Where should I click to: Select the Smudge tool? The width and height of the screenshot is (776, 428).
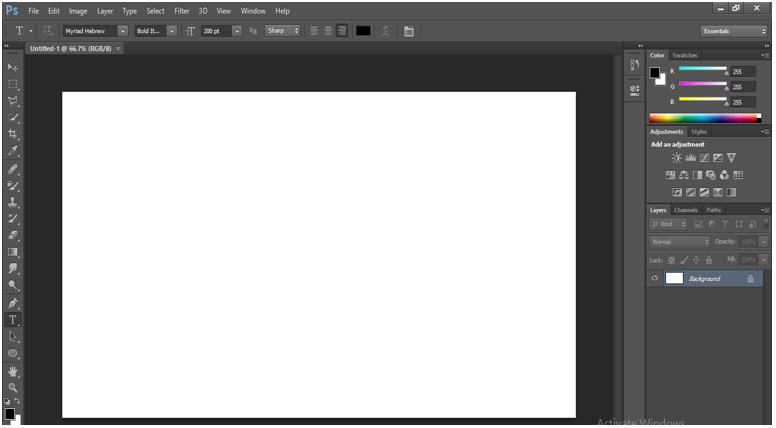(x=13, y=269)
